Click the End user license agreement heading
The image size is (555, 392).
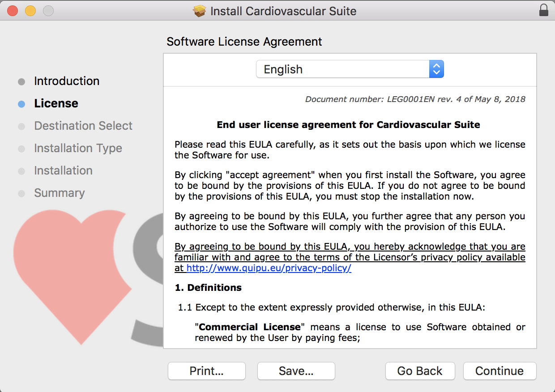point(348,125)
